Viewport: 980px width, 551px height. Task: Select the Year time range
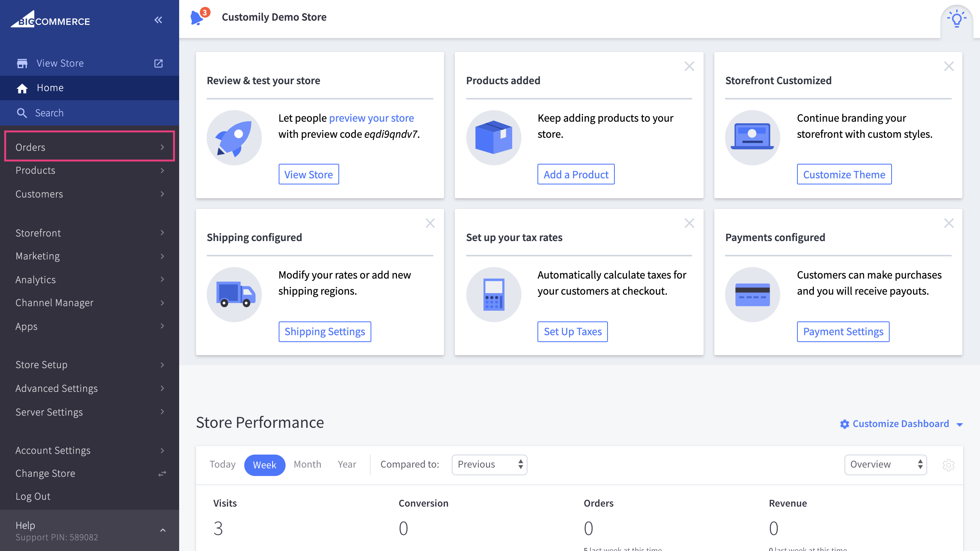tap(347, 465)
